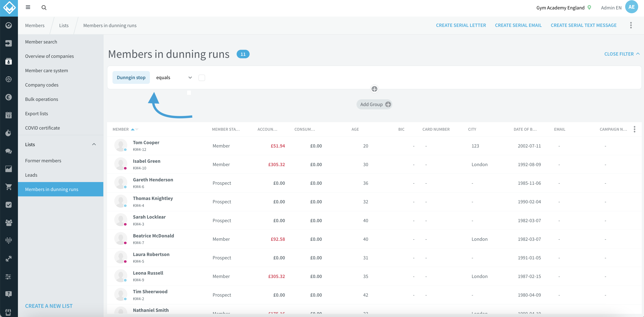This screenshot has width=644, height=317.
Task: Select Former members list
Action: tap(61, 161)
